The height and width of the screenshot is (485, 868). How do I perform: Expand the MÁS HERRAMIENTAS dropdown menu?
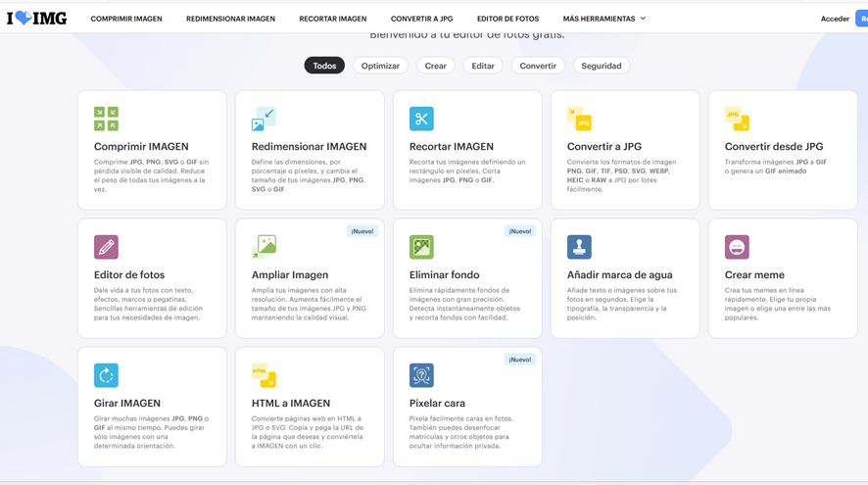[x=603, y=19]
